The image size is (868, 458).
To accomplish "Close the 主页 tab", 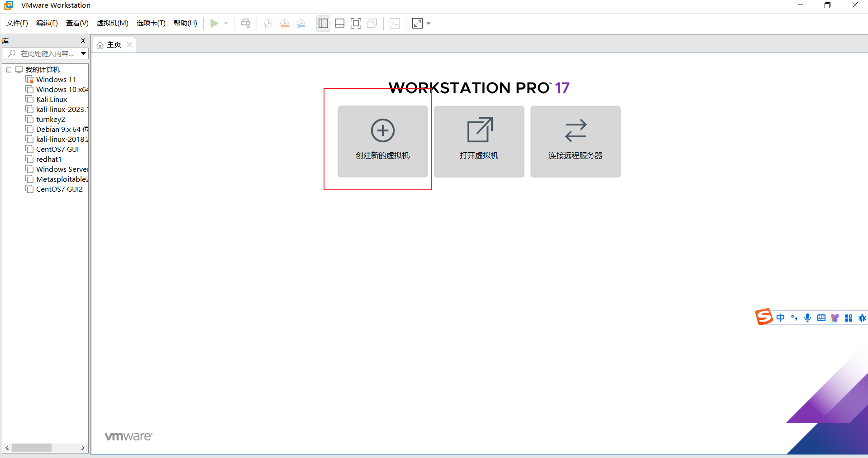I will click(129, 44).
